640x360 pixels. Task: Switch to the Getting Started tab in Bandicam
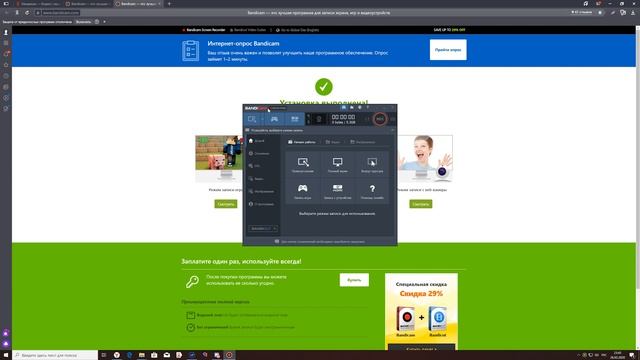[302, 142]
